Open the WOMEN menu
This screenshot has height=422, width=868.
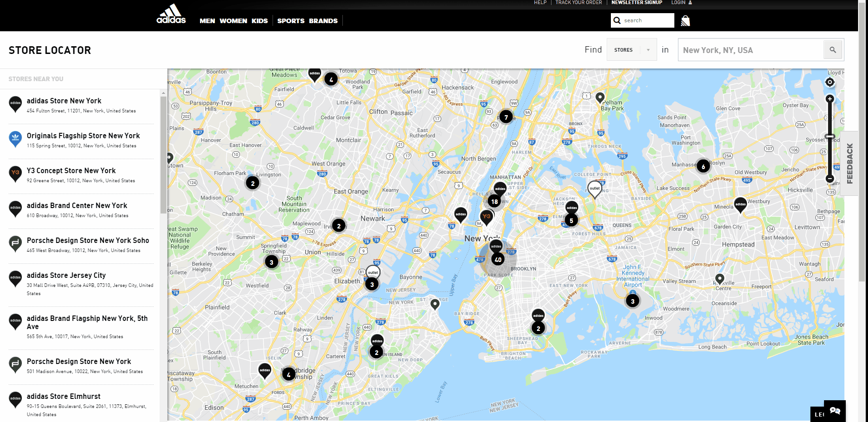click(234, 21)
